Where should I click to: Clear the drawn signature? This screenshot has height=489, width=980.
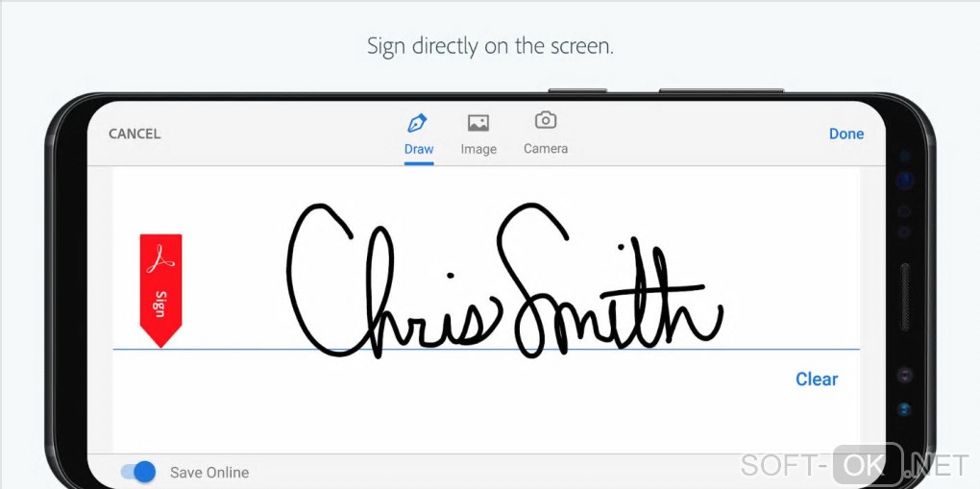pos(817,379)
